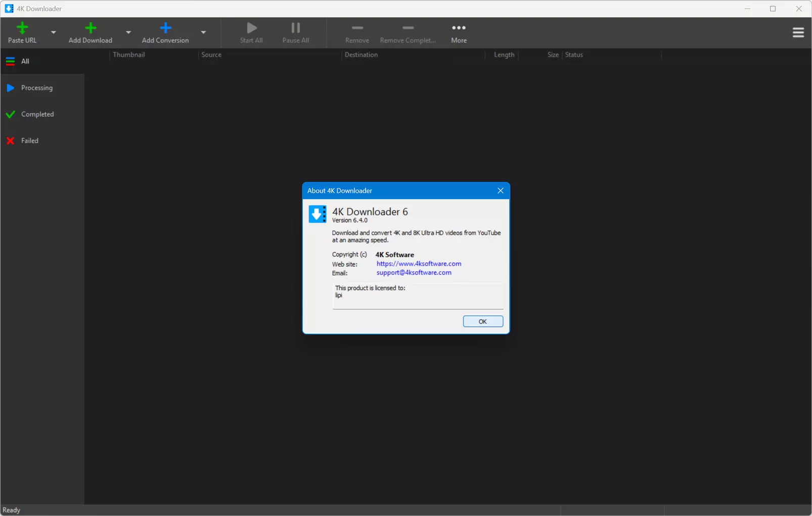The width and height of the screenshot is (812, 516).
Task: Click the 4K Downloader logo in About dialog
Action: pyautogui.click(x=318, y=214)
